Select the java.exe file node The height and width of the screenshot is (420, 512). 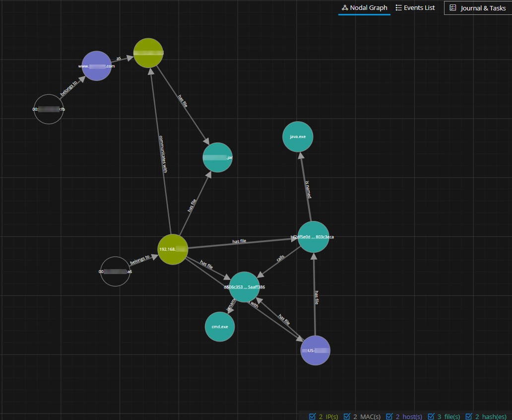coord(298,137)
